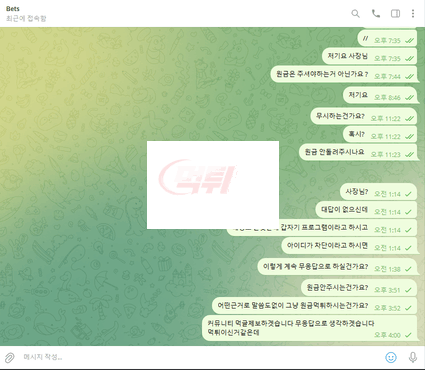Open search in this chat
The width and height of the screenshot is (425, 370).
point(355,14)
